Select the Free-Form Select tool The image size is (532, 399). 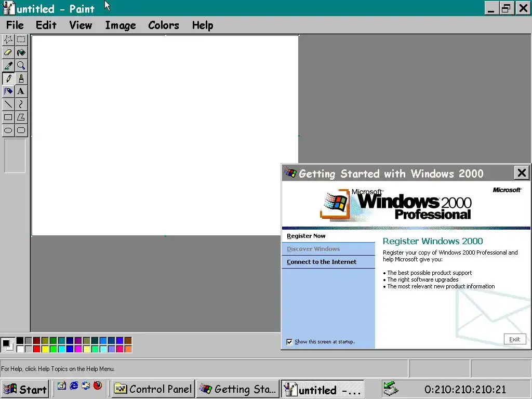click(8, 39)
